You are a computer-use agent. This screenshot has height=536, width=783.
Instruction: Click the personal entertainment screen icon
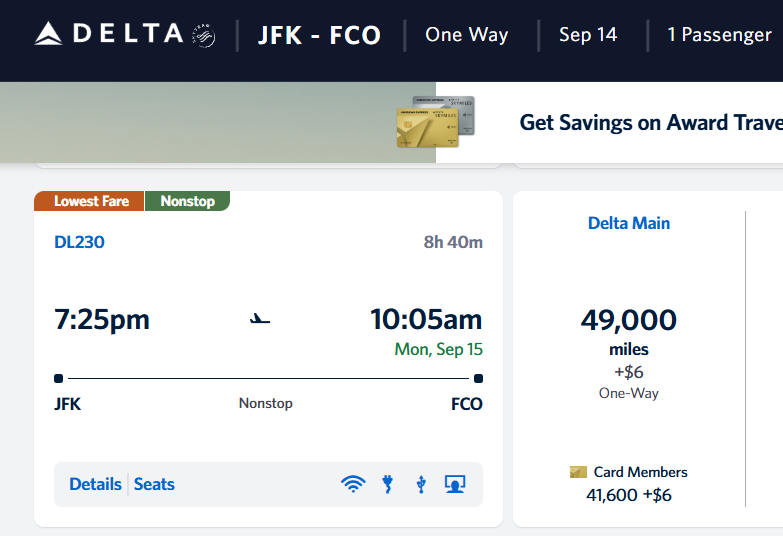455,484
